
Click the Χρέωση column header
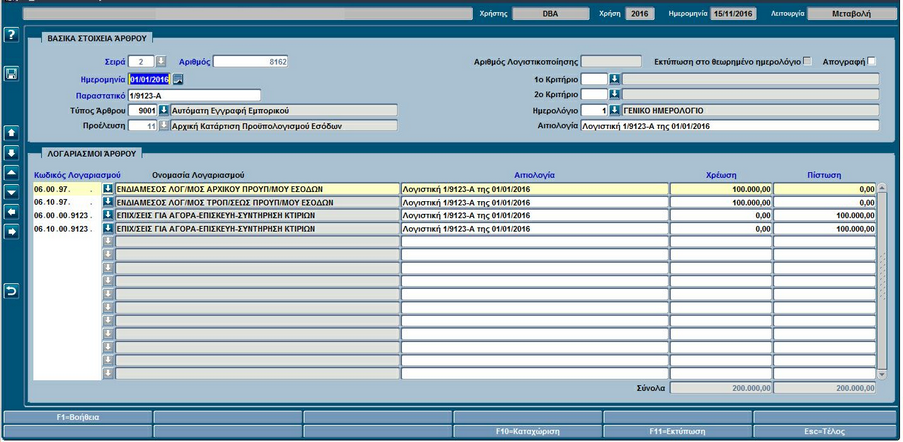(x=721, y=175)
